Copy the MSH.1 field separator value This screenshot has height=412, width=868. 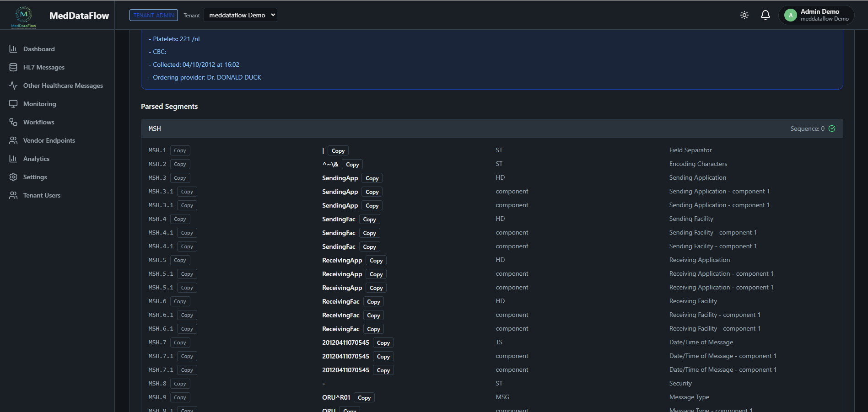point(338,150)
